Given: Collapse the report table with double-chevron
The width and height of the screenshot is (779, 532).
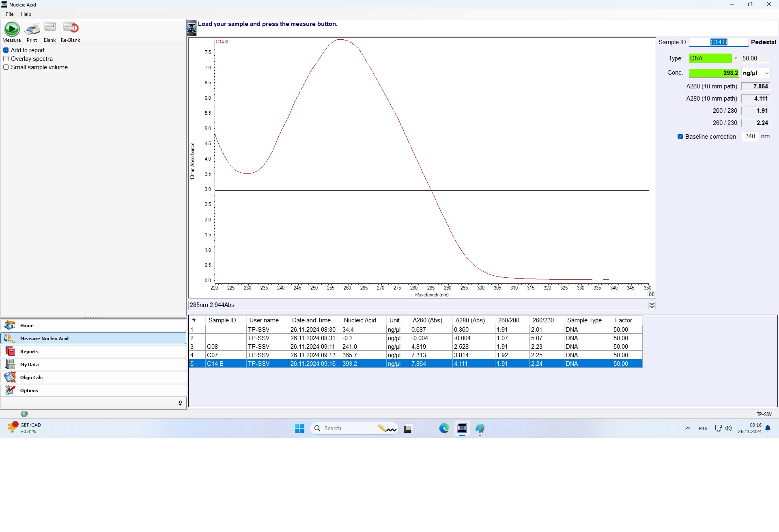Looking at the screenshot, I should click(652, 305).
